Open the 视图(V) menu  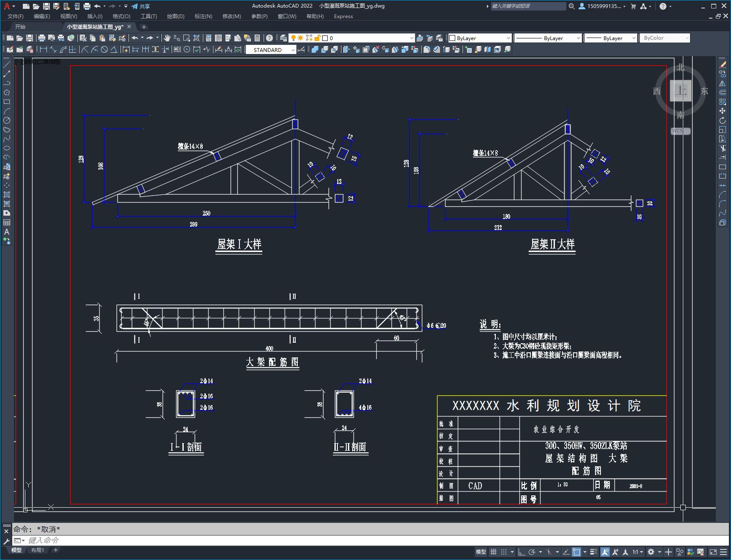pyautogui.click(x=68, y=16)
